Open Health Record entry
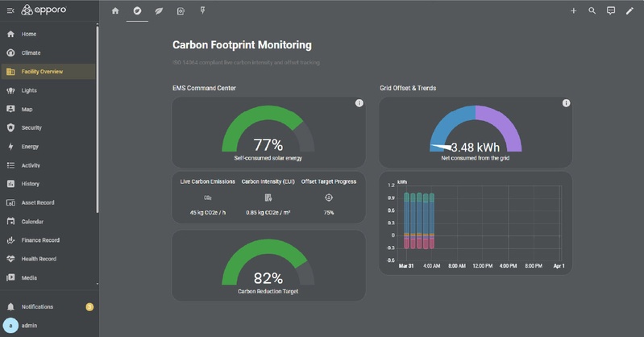The image size is (644, 337). coord(39,259)
